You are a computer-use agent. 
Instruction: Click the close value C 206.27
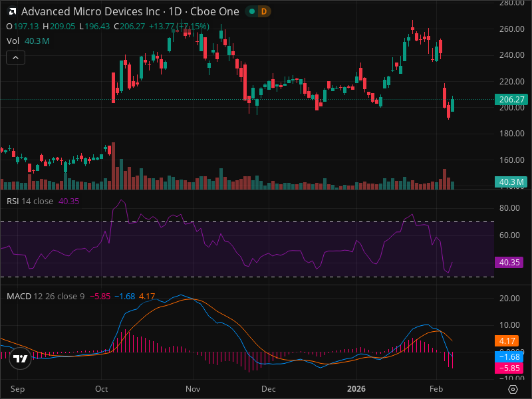[x=129, y=27]
